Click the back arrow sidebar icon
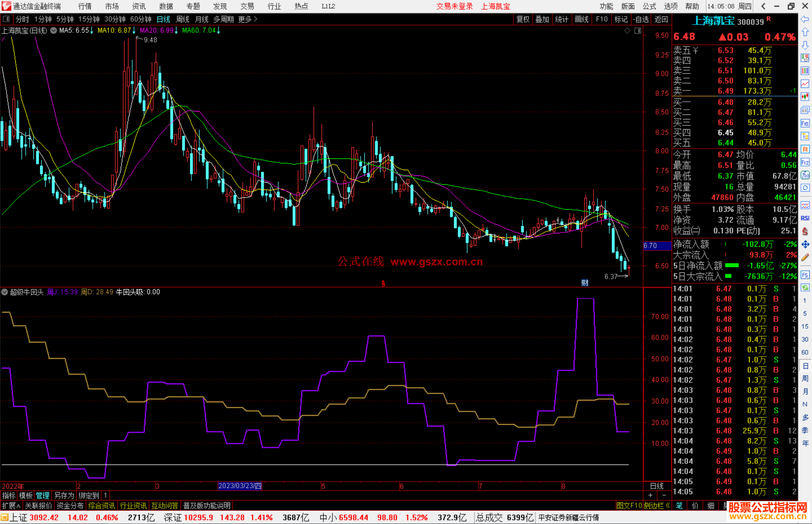The image size is (812, 524). coord(805,19)
